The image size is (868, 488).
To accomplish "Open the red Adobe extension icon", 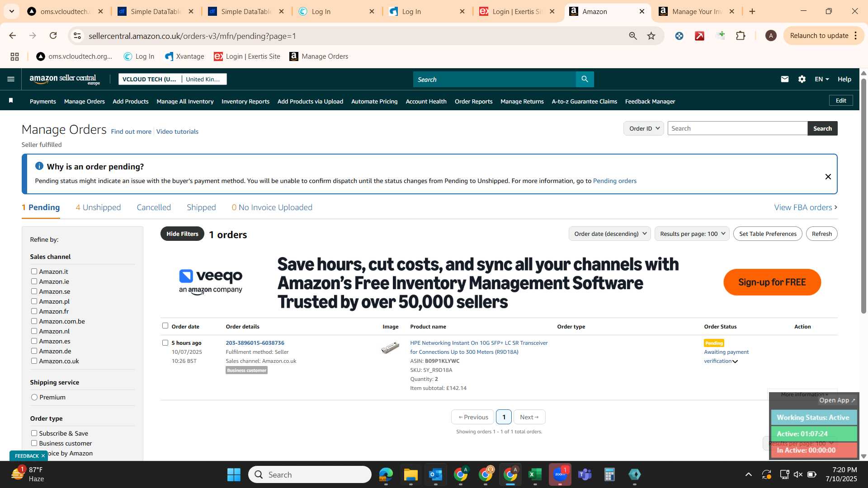I will click(x=699, y=36).
